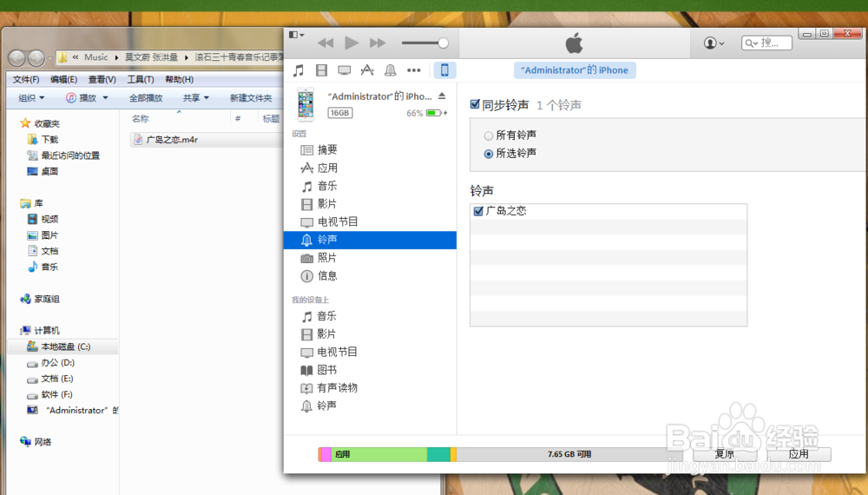Open 网络 in Explorer sidebar
The height and width of the screenshot is (495, 868).
point(43,442)
